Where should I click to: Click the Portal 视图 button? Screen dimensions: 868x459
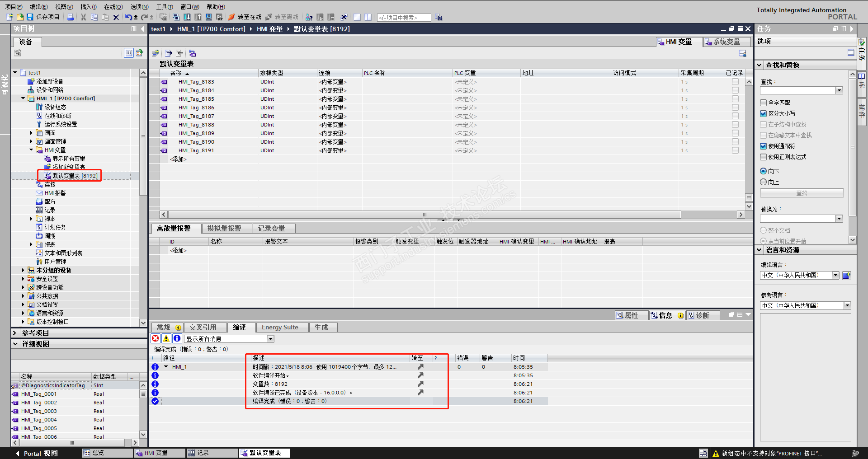point(37,453)
